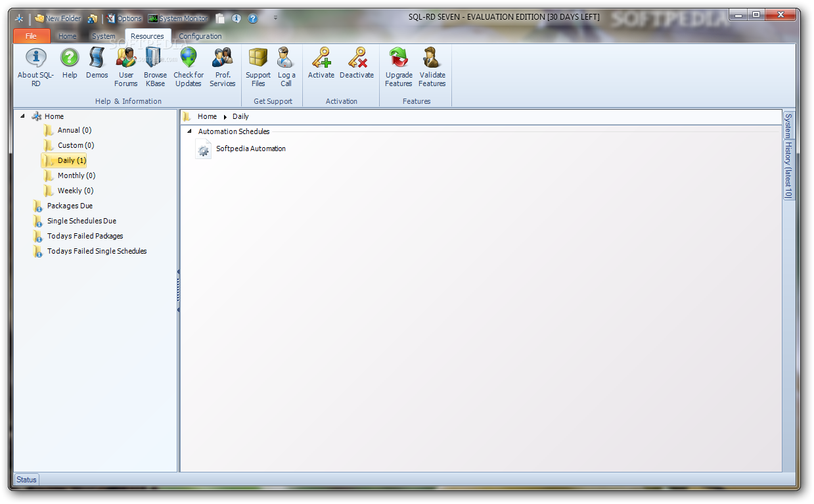Open Upgrade Features
The height and width of the screenshot is (504, 814).
click(x=399, y=67)
